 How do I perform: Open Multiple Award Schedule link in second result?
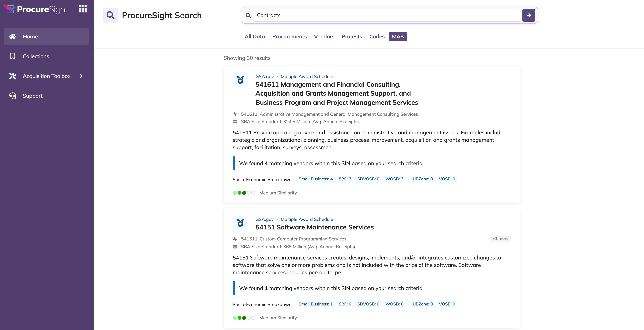point(307,219)
